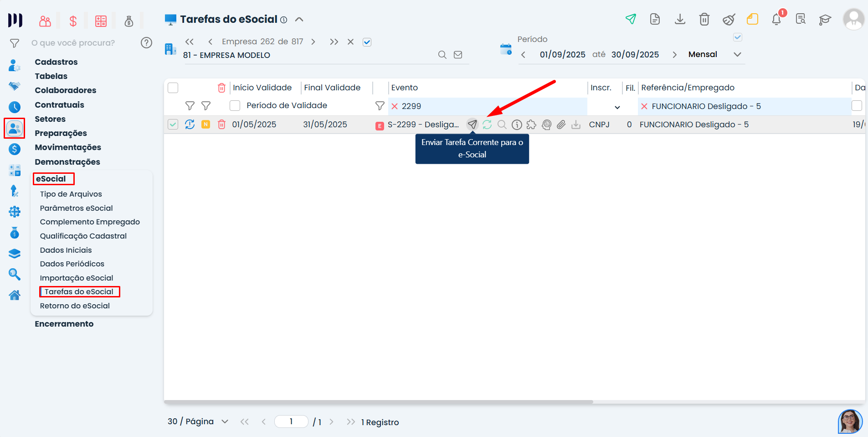Delete the S-2299 task with red trash icon
The width and height of the screenshot is (868, 437).
click(x=221, y=125)
